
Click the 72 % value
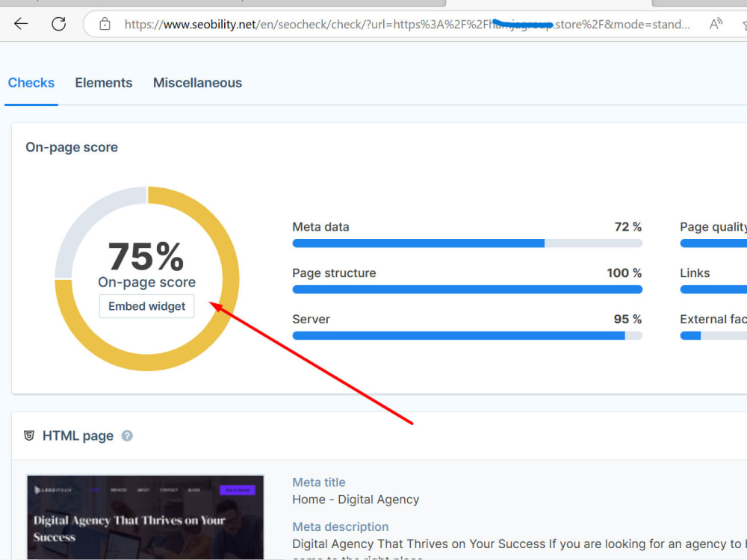pyautogui.click(x=628, y=227)
